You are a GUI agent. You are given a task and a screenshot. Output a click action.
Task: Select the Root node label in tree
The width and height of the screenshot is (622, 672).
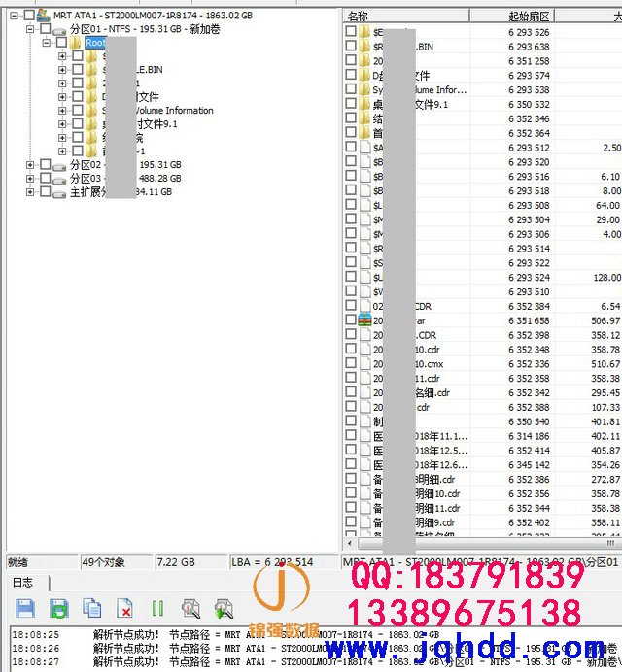pyautogui.click(x=95, y=43)
